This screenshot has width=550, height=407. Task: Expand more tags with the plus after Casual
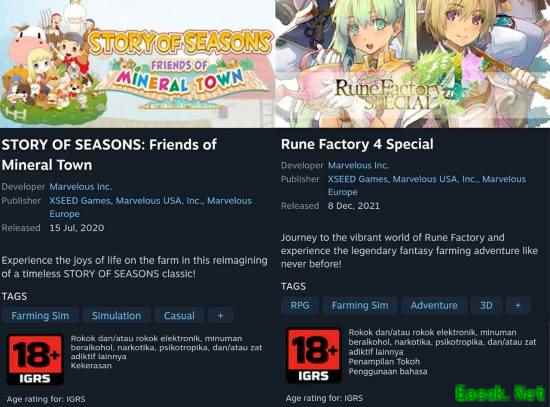coord(220,316)
